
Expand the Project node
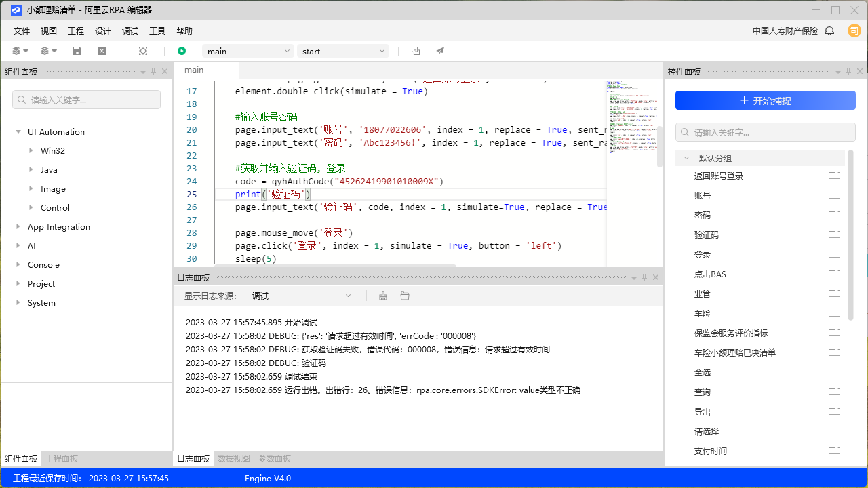pyautogui.click(x=18, y=284)
